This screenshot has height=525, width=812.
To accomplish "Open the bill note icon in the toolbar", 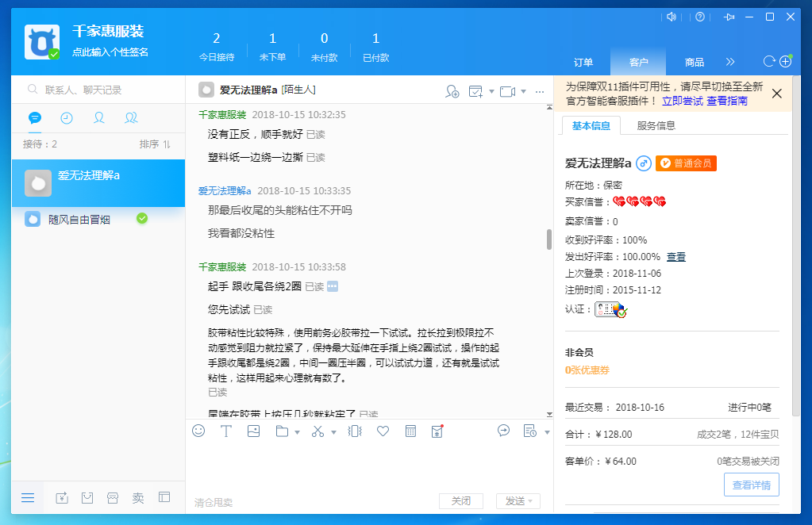I will coord(437,431).
